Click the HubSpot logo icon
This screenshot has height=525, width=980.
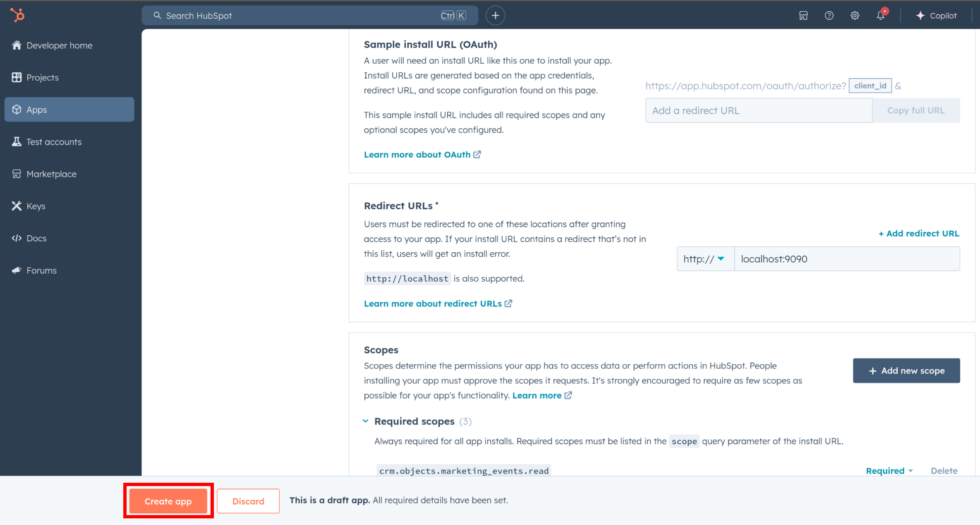click(17, 15)
